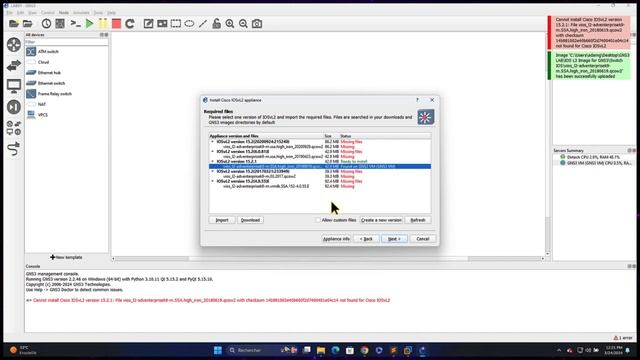The width and height of the screenshot is (640, 360).
Task: Click the Refresh button in dialog
Action: click(x=418, y=220)
